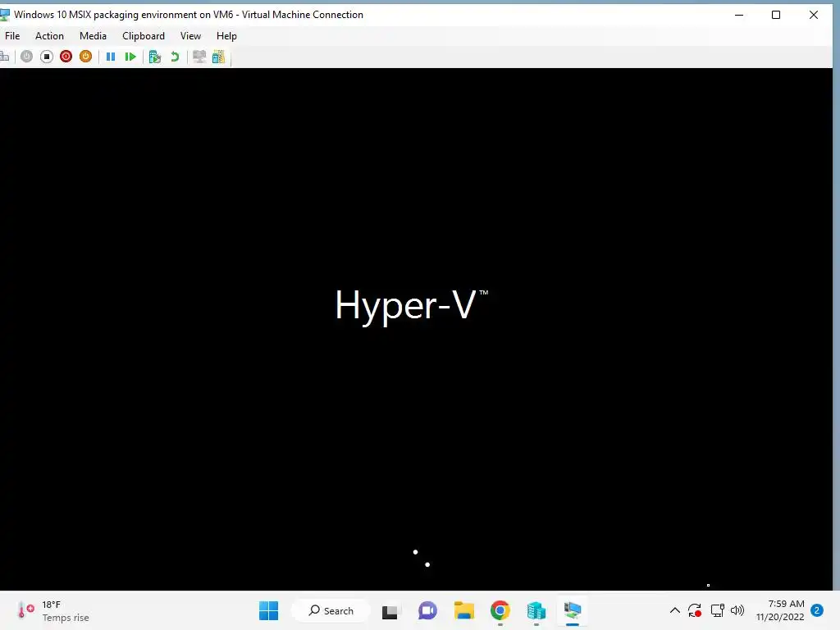Open the notification badge showing 2
840x630 pixels.
(x=817, y=610)
